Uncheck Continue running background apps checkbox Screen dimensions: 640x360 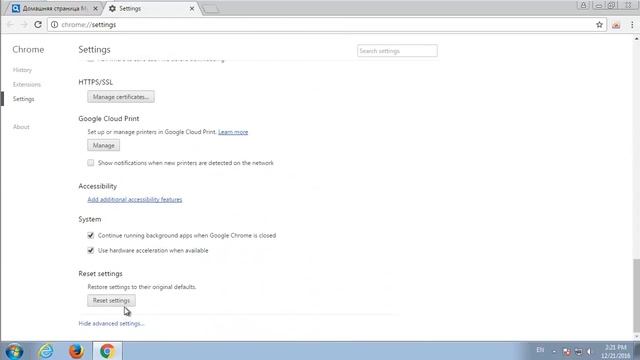click(x=91, y=236)
